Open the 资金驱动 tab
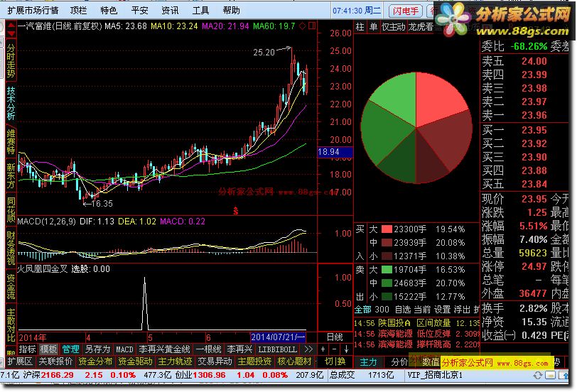Viewport: 577px width, 392px height. [135, 361]
